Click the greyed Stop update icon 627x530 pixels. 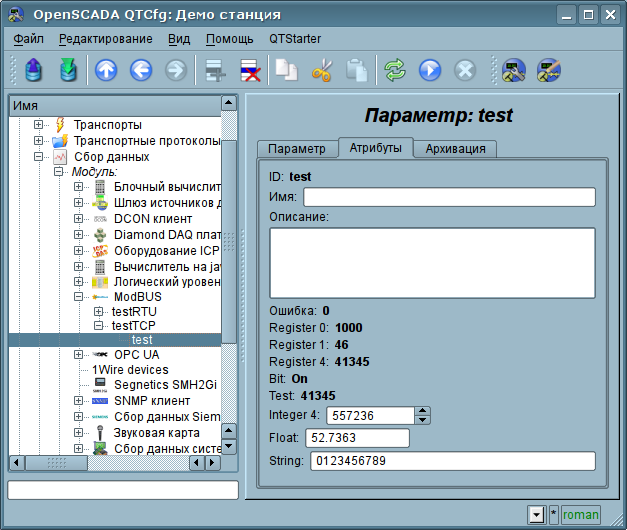click(465, 70)
